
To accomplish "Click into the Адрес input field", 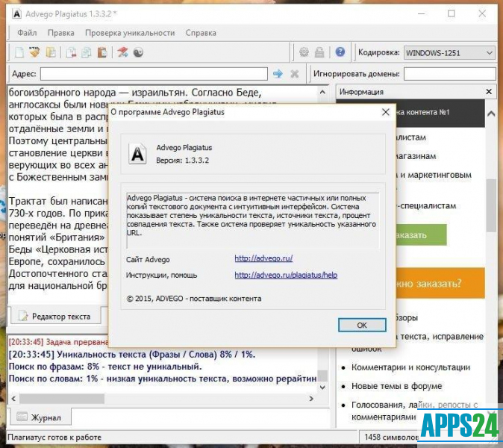I will coord(154,74).
